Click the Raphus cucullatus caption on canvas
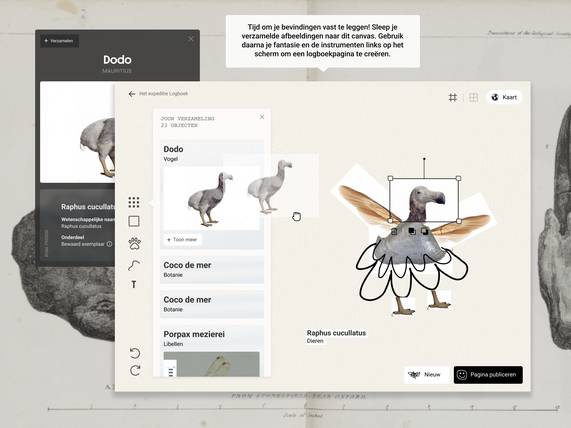571x428 pixels. [x=336, y=333]
